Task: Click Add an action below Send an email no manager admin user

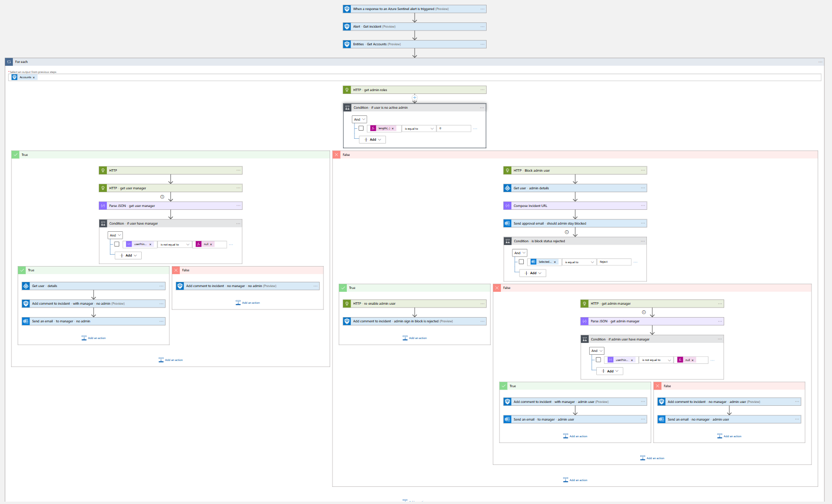Action: pos(729,436)
